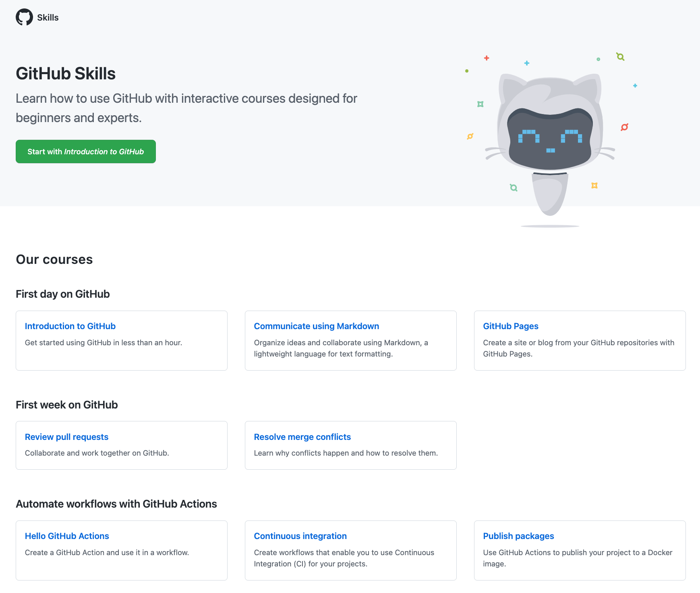The height and width of the screenshot is (593, 700).
Task: Click 'Create workflows that enable you' description
Action: pos(344,558)
